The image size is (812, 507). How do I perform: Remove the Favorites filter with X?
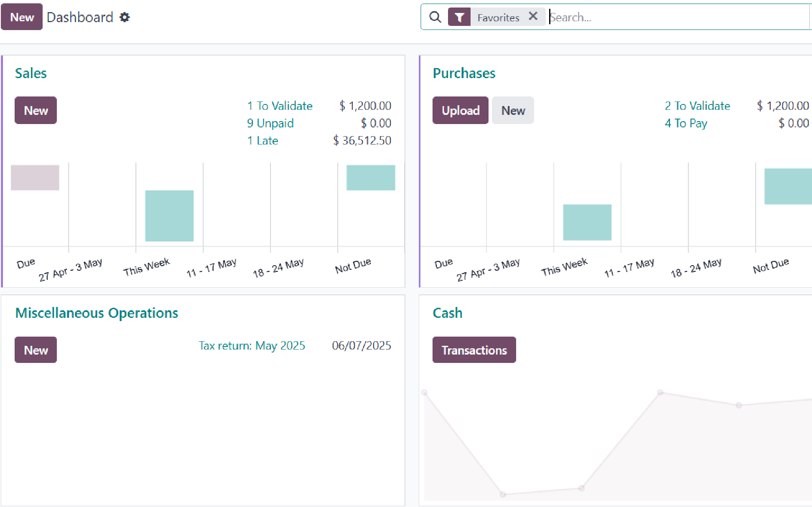533,16
